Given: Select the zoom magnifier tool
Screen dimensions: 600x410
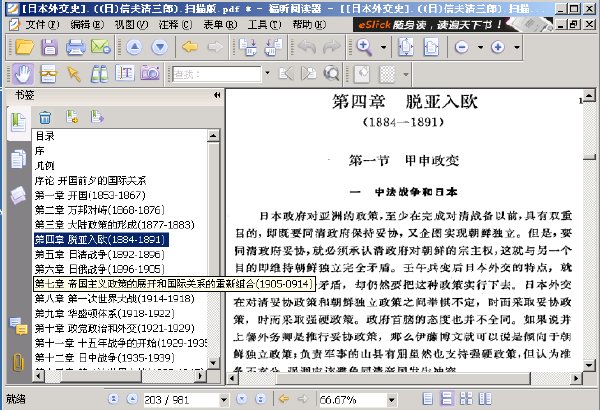Looking at the screenshot, I should (x=364, y=47).
